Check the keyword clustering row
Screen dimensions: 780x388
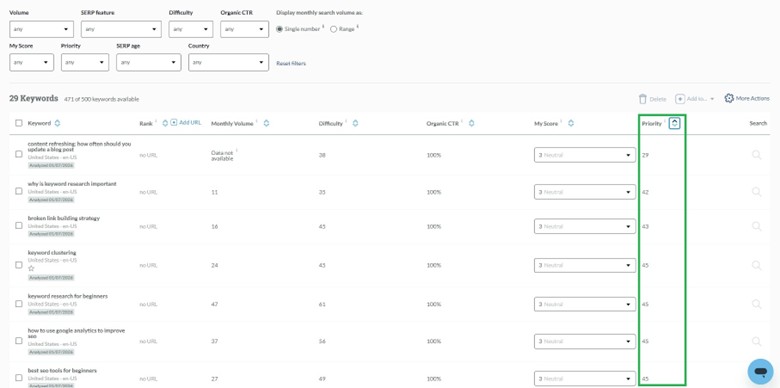[x=19, y=265]
